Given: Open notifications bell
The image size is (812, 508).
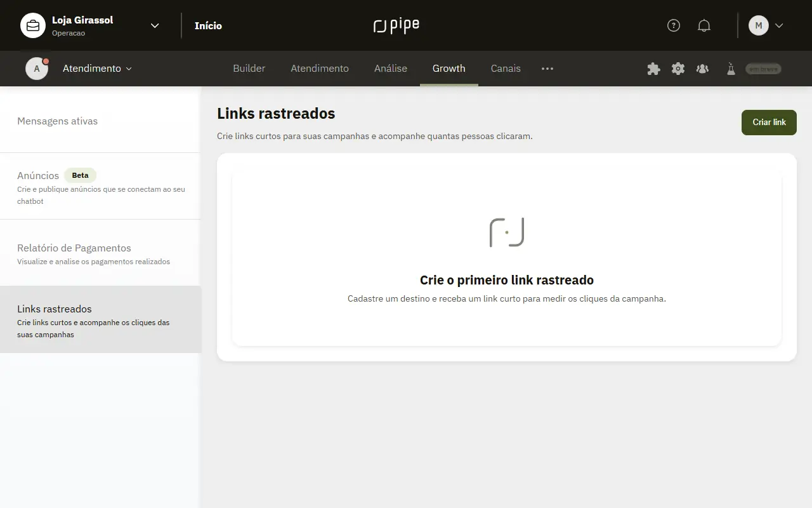Looking at the screenshot, I should (x=704, y=25).
